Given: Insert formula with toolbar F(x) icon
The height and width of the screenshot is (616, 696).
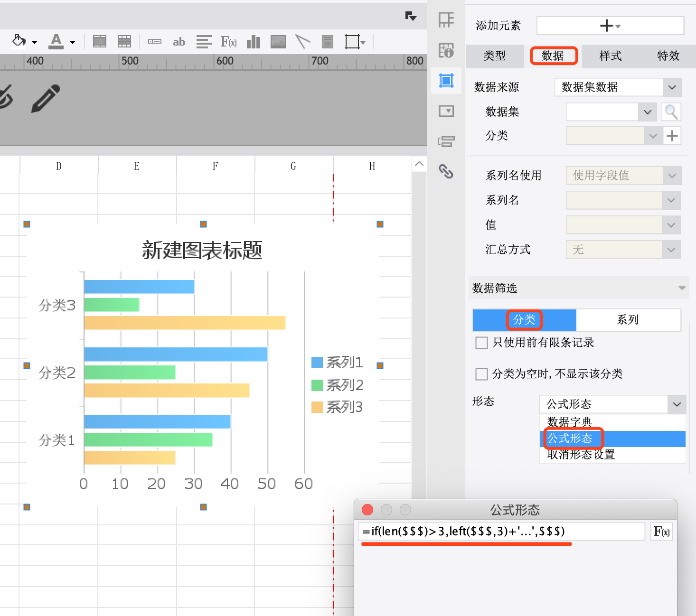Looking at the screenshot, I should [x=229, y=42].
